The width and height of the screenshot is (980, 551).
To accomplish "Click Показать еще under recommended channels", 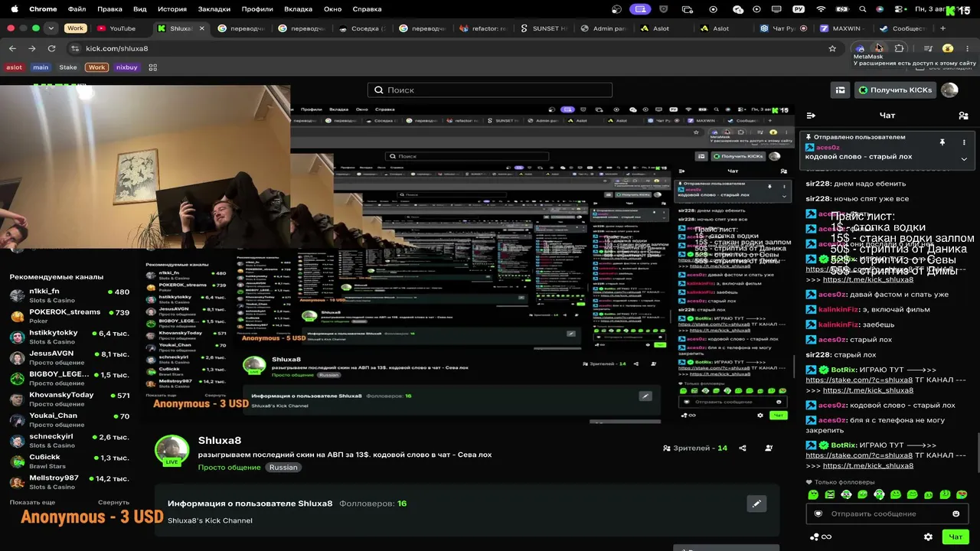I will [x=32, y=502].
